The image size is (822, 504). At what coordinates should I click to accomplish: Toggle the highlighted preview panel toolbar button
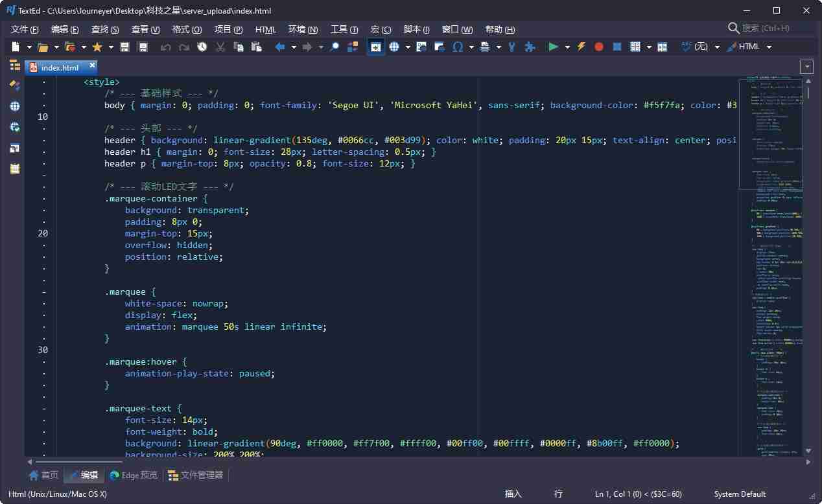375,47
